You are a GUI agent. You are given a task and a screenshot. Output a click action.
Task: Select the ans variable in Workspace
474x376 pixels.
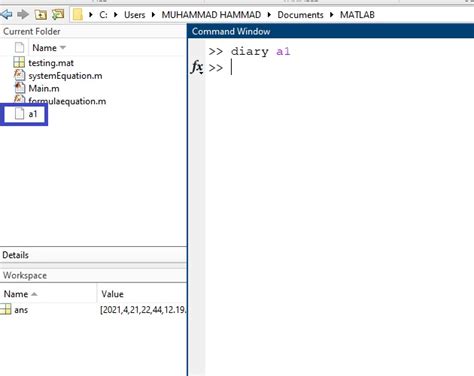tap(21, 310)
